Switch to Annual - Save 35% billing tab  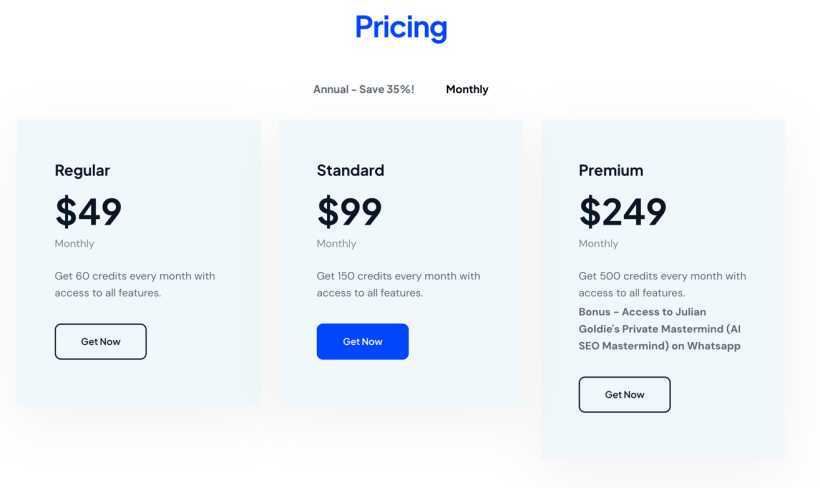point(363,89)
